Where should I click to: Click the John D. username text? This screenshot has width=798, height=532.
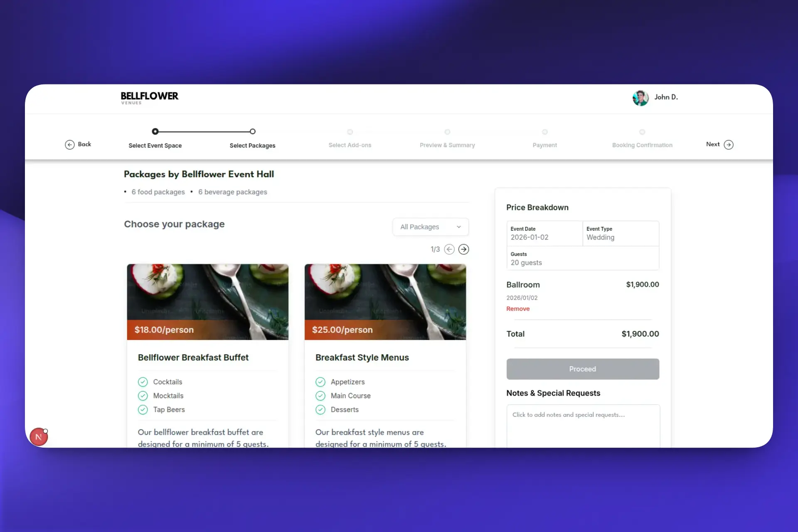pos(666,97)
